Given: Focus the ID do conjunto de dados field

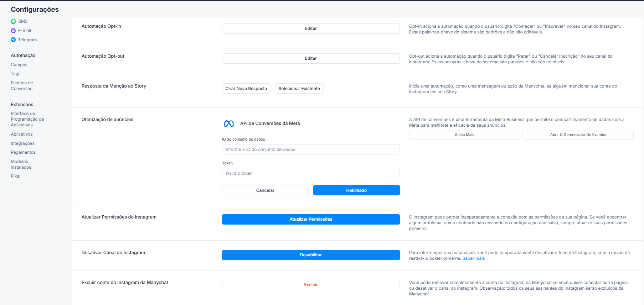Looking at the screenshot, I should [311, 149].
